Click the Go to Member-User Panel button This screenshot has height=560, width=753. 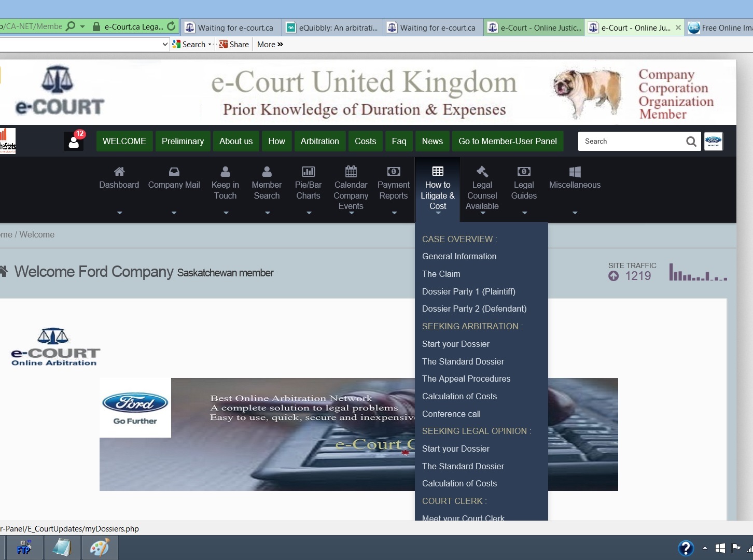pos(507,141)
